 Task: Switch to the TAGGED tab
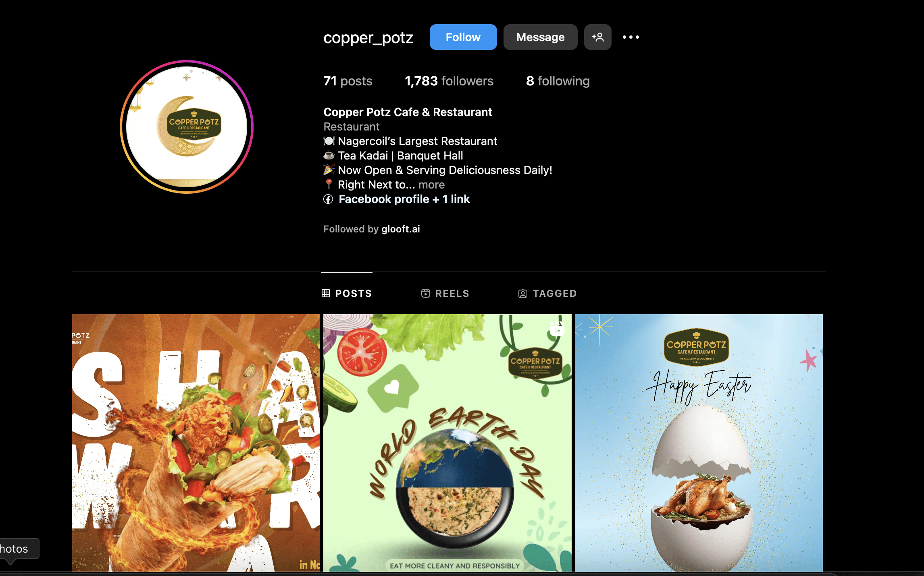pyautogui.click(x=547, y=293)
